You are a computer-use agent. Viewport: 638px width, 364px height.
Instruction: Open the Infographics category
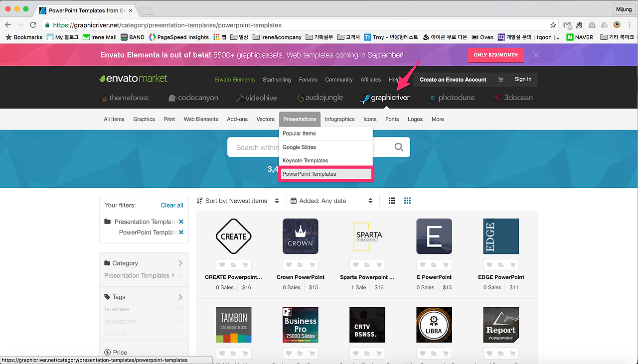339,119
